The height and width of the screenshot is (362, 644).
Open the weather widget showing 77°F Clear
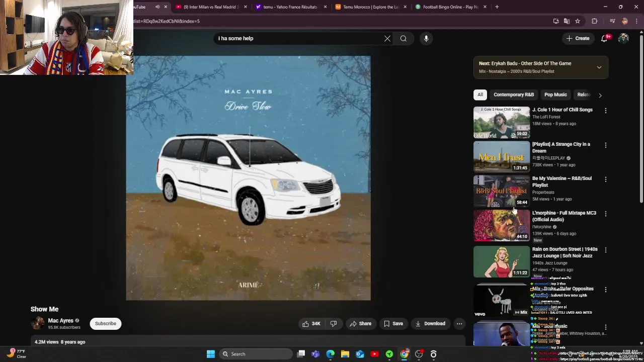(x=16, y=354)
